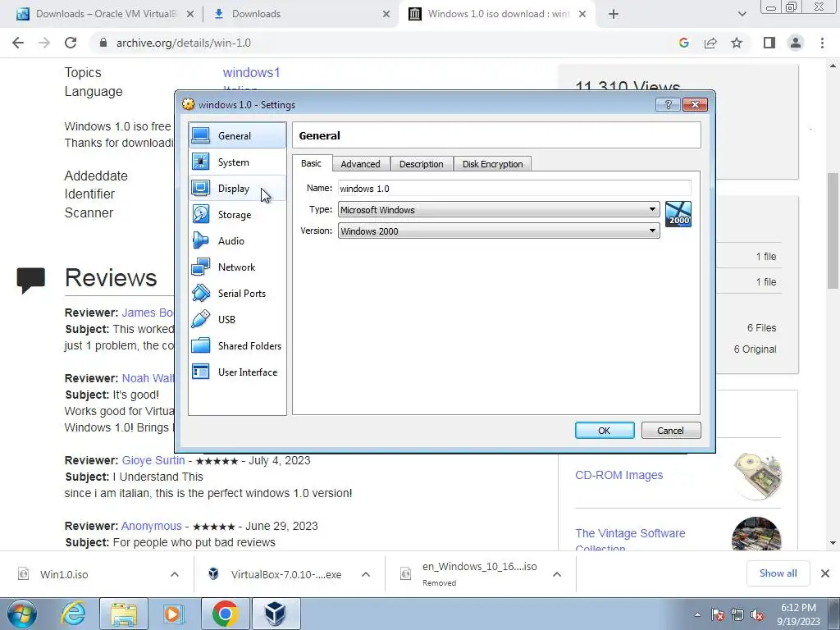Show hidden system tray icons

(697, 615)
